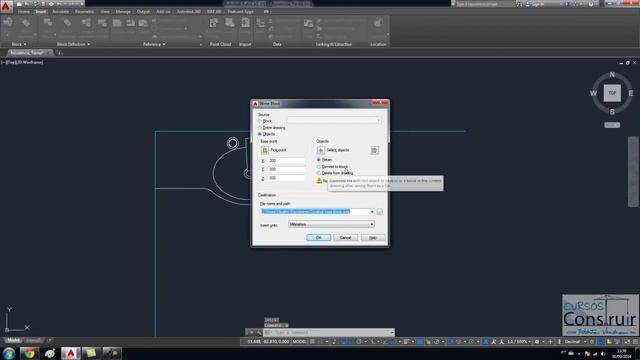Open the View ribbon tab
640x360 pixels.
pyautogui.click(x=105, y=12)
